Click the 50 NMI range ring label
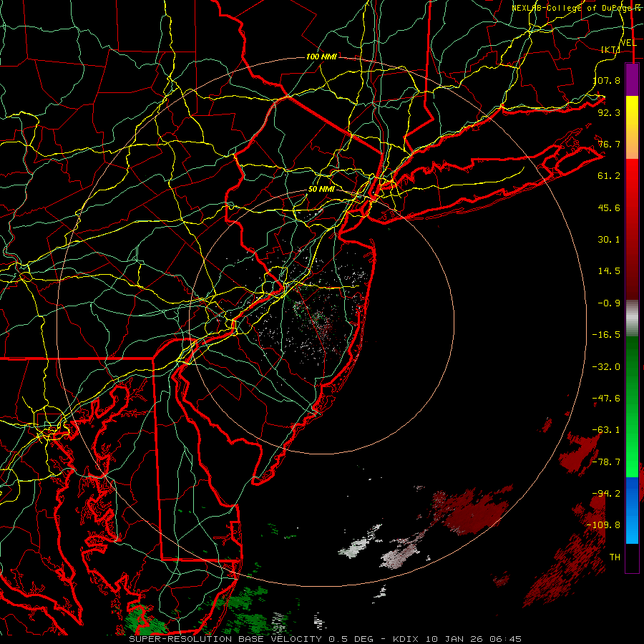This screenshot has height=644, width=644. tap(321, 190)
